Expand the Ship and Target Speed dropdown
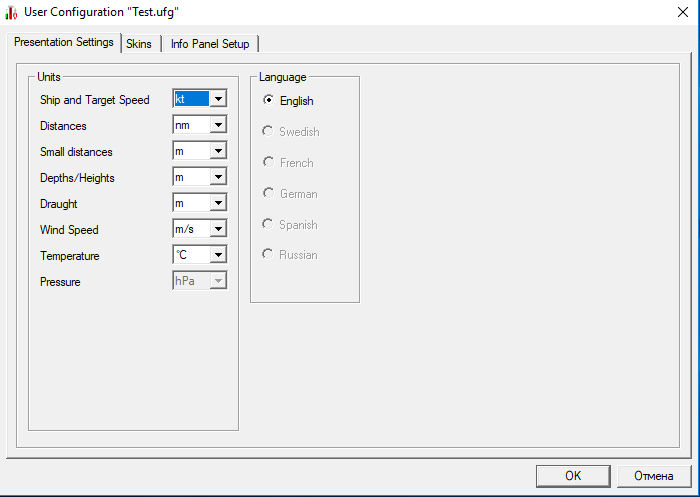700x497 pixels. coord(218,99)
